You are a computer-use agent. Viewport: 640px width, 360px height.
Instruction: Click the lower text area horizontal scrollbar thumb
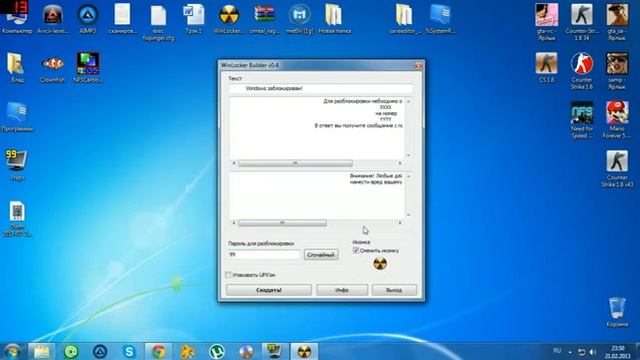[x=282, y=223]
